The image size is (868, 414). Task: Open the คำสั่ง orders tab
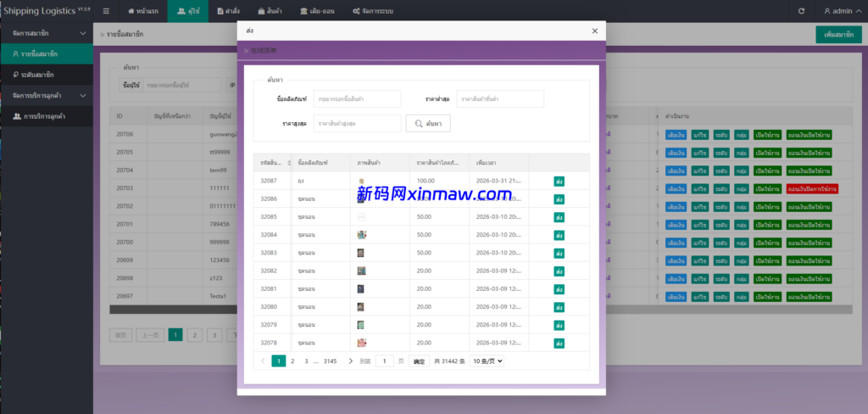229,11
